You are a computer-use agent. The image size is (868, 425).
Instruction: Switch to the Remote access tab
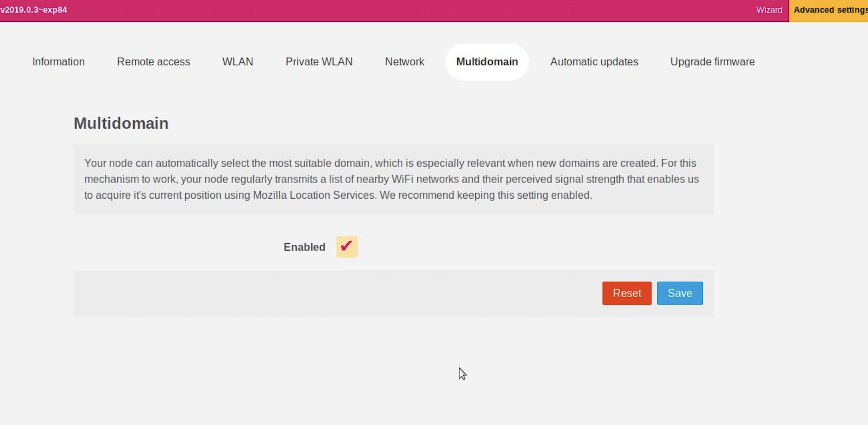153,62
